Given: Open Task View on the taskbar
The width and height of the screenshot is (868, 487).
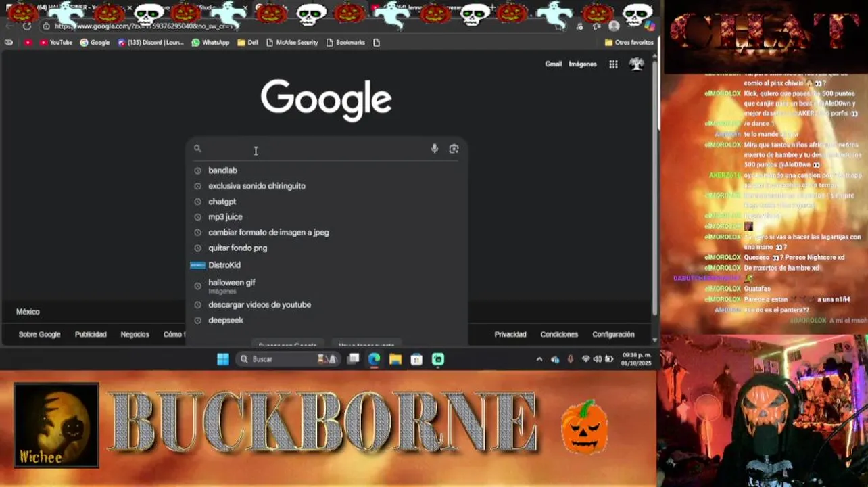Looking at the screenshot, I should point(353,359).
